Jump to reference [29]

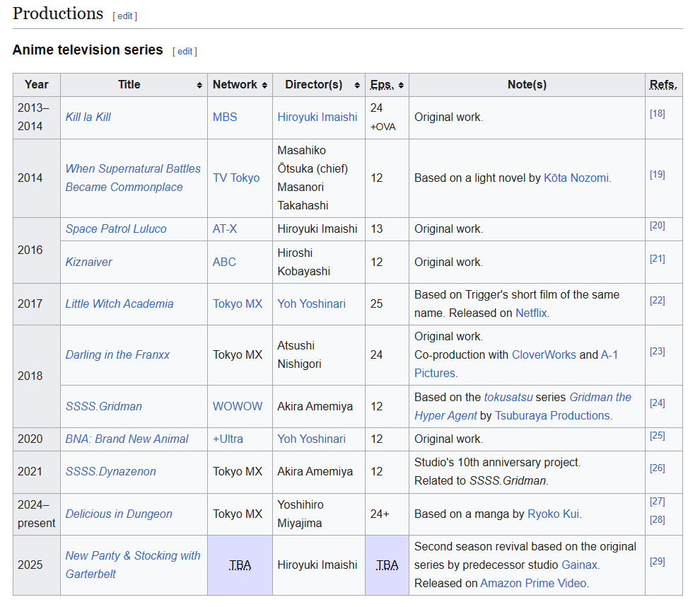(x=657, y=562)
